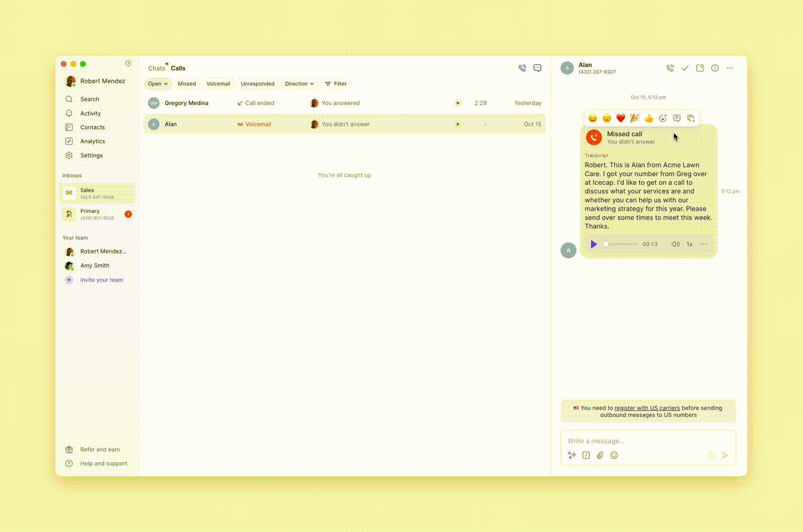Click the plus icon to invite team
Viewport: 803px width, 532px height.
click(x=69, y=280)
